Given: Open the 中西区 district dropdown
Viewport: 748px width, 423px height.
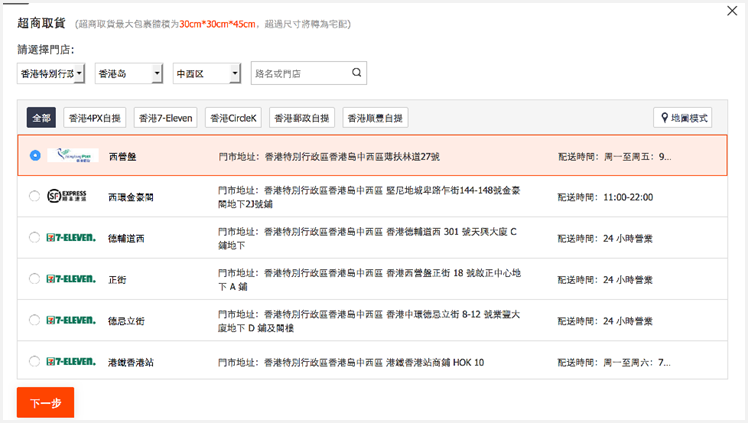Looking at the screenshot, I should [x=207, y=73].
